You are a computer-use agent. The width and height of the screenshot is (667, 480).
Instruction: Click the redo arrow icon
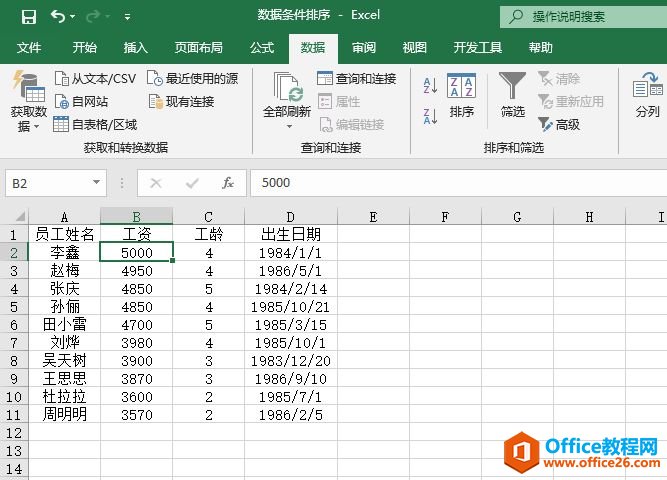pyautogui.click(x=93, y=16)
